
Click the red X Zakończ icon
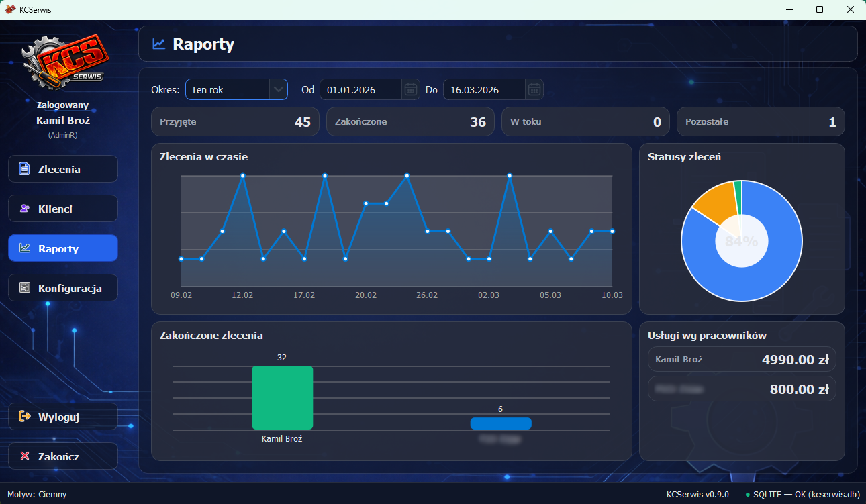pos(25,456)
